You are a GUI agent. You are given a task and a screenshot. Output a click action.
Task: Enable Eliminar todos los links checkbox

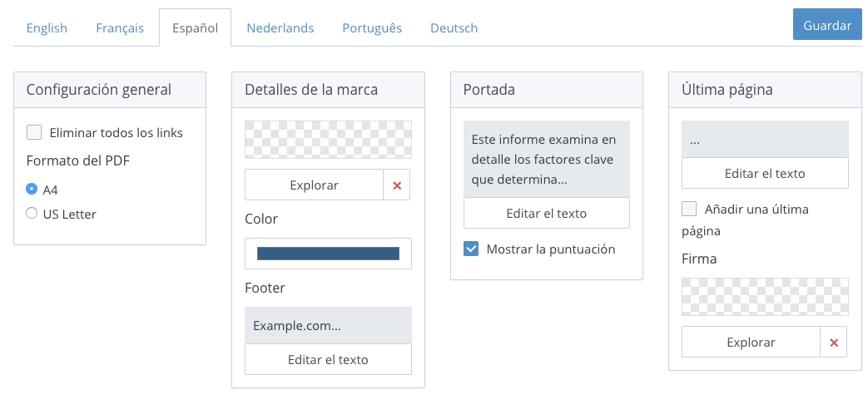[34, 132]
